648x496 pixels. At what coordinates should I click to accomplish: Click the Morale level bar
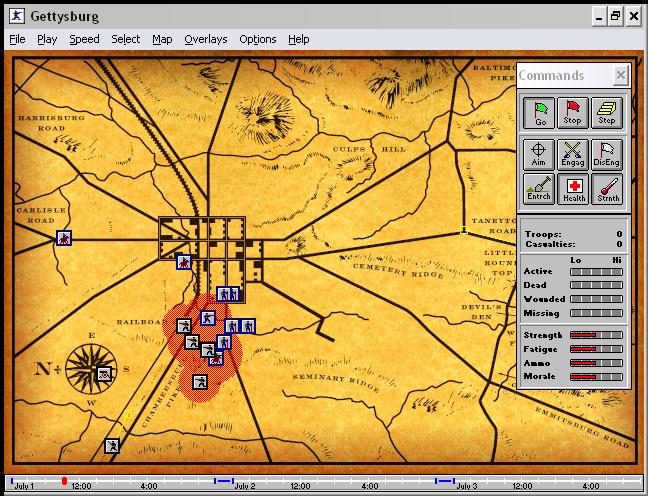tap(596, 377)
